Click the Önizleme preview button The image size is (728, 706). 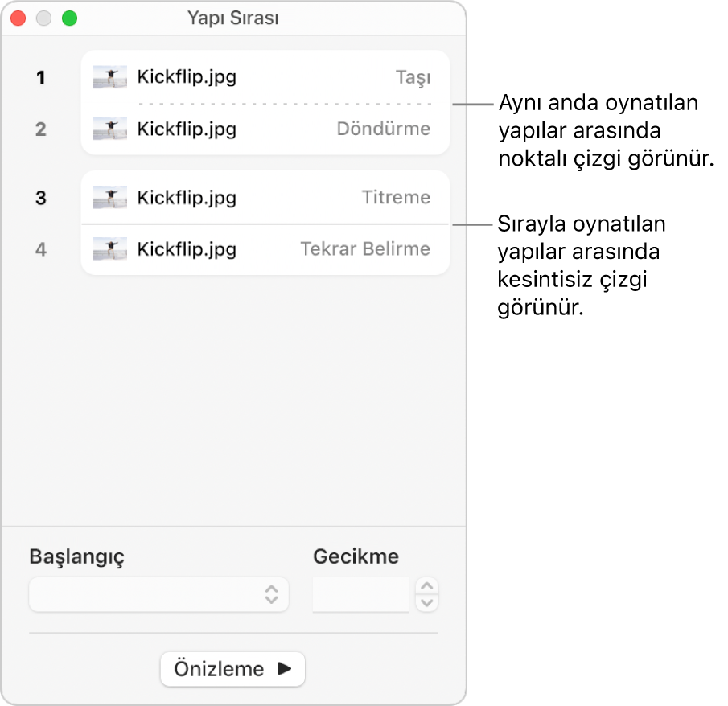(x=232, y=669)
